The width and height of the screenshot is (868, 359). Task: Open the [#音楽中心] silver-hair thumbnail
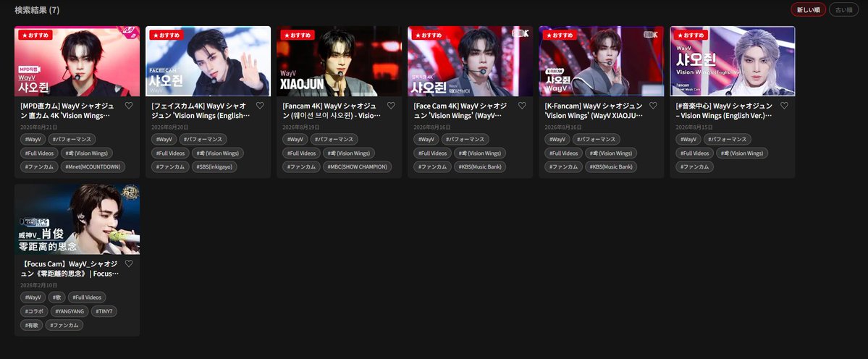tap(733, 61)
